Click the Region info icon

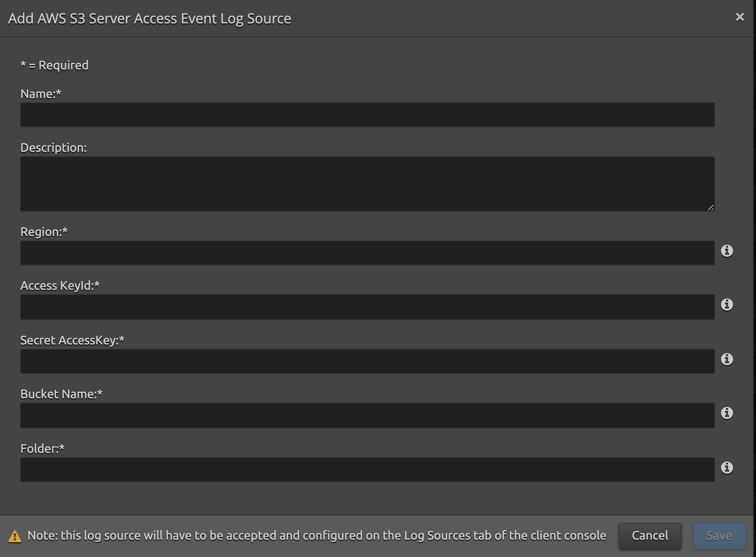[727, 251]
